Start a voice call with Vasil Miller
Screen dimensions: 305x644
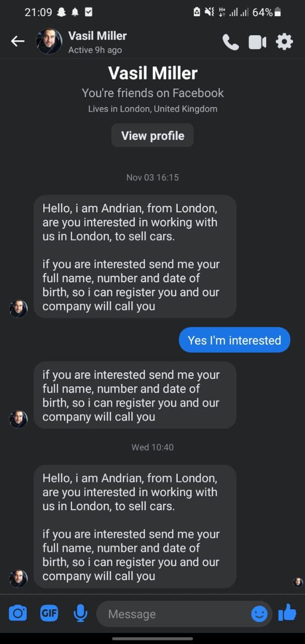coord(231,42)
